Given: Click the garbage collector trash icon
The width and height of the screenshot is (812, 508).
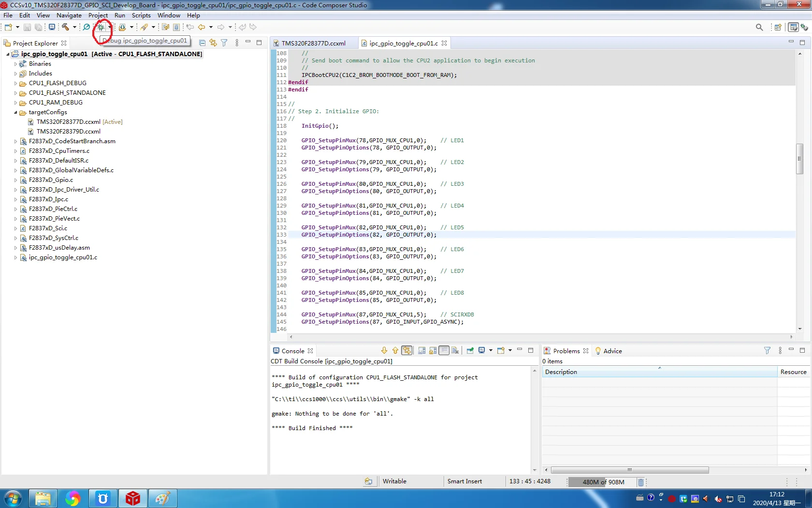Looking at the screenshot, I should 641,482.
